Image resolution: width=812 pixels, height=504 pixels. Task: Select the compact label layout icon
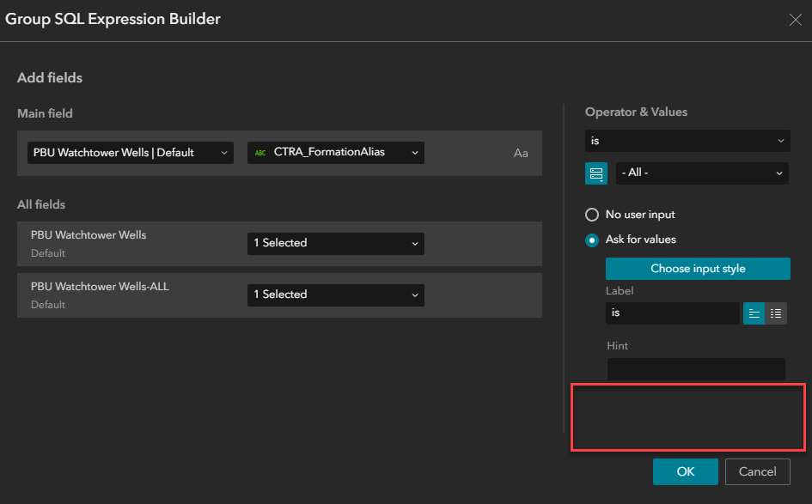coord(754,313)
